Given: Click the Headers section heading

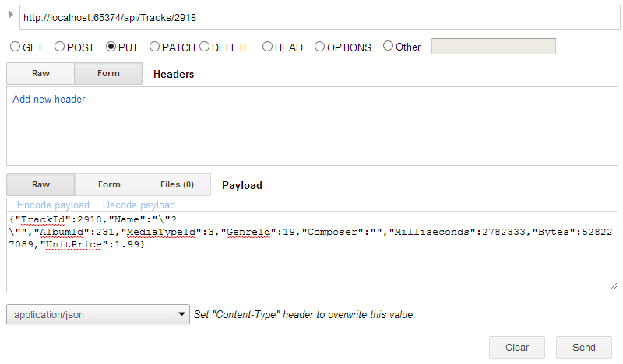Looking at the screenshot, I should 174,74.
